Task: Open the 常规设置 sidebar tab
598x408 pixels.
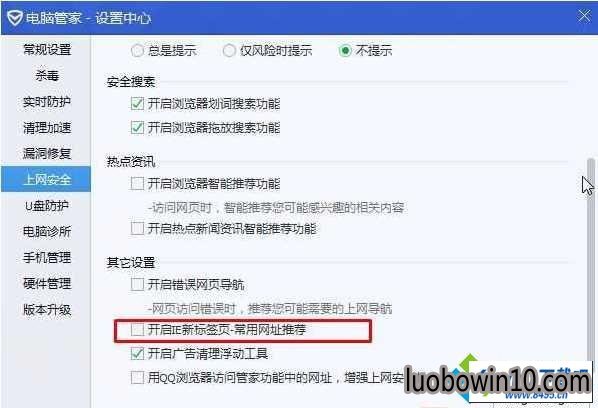Action: tap(47, 50)
